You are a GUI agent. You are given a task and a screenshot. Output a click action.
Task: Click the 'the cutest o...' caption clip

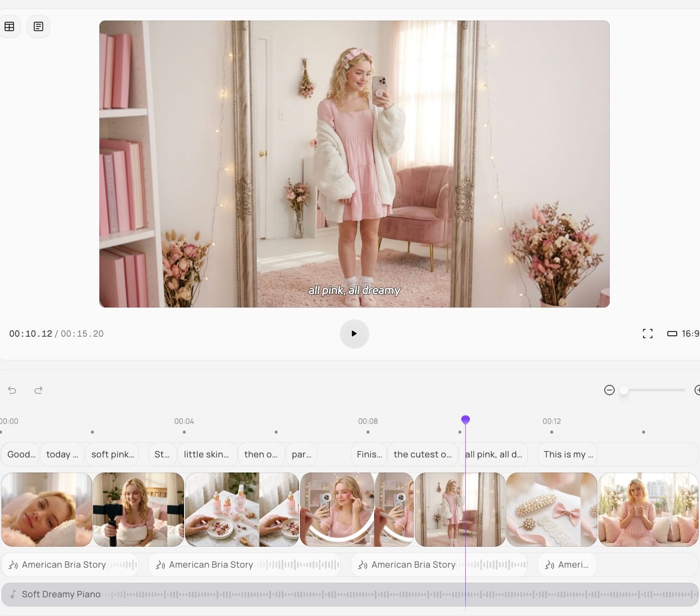tap(422, 454)
